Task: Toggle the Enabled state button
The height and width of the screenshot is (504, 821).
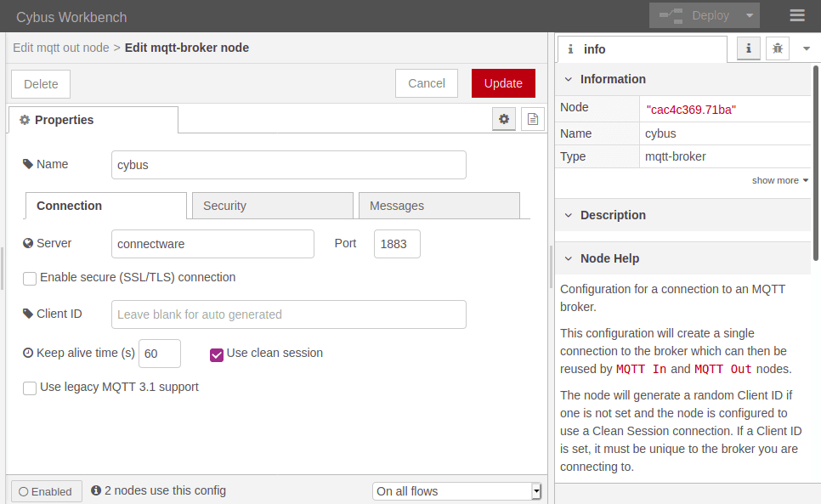Action: tap(46, 491)
